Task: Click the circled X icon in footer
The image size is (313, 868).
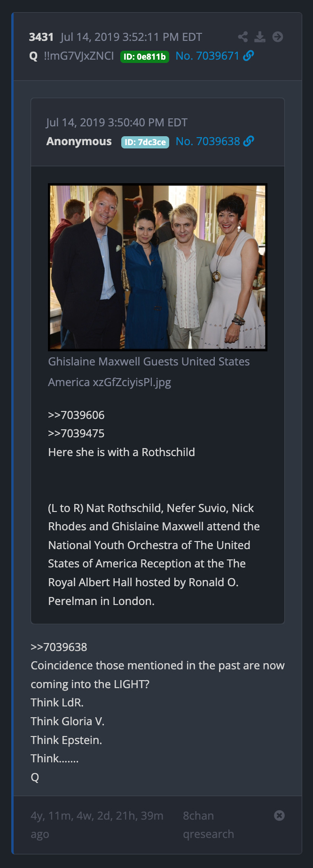Action: point(279,815)
